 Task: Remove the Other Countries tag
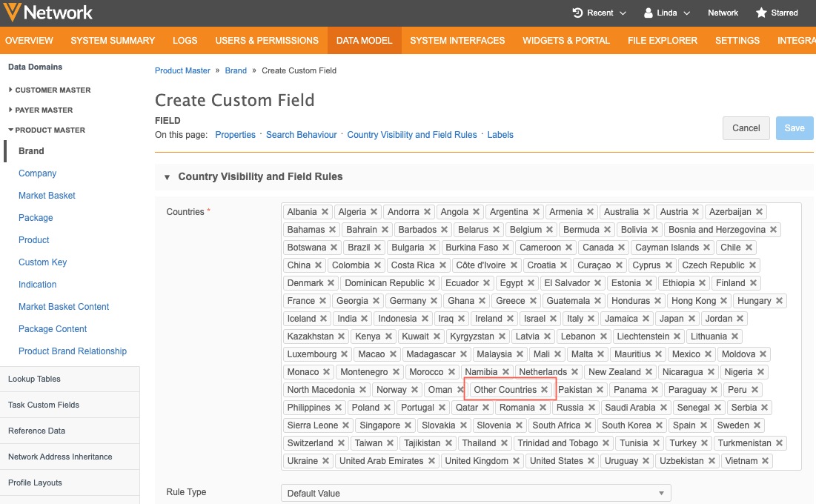[x=544, y=390]
